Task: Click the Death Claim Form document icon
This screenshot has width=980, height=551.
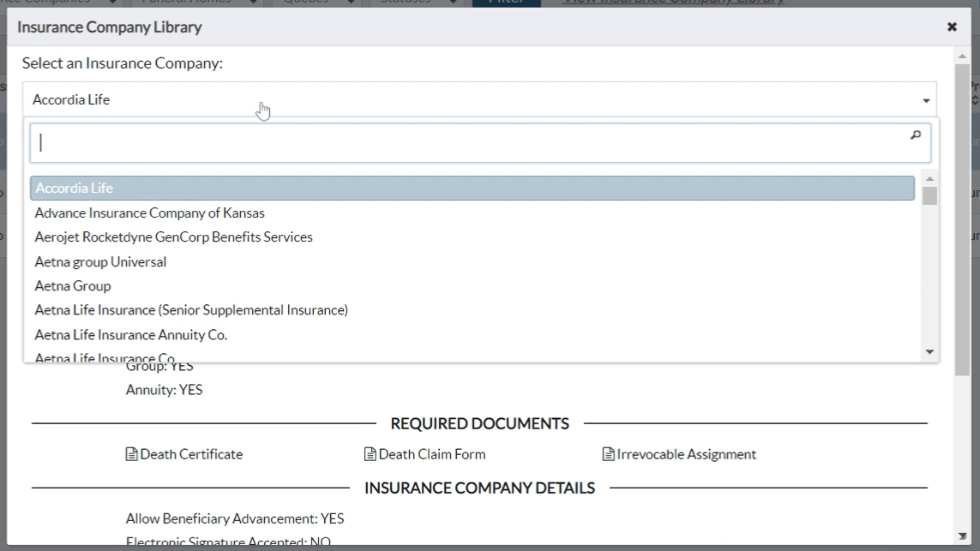Action: pyautogui.click(x=370, y=454)
